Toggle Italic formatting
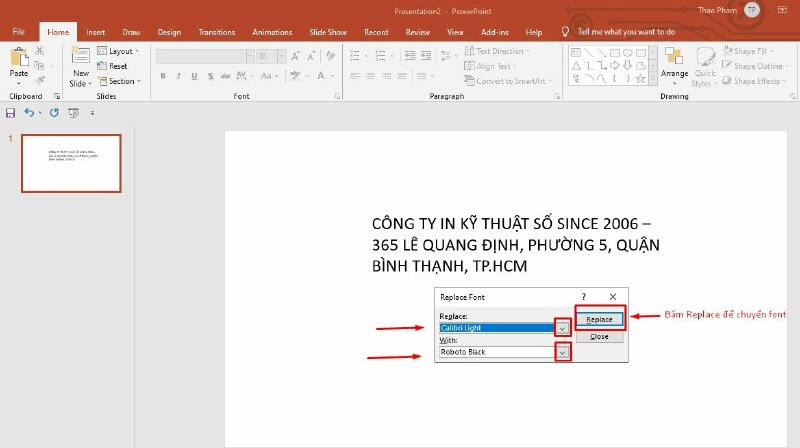The width and height of the screenshot is (800, 448). coord(178,76)
